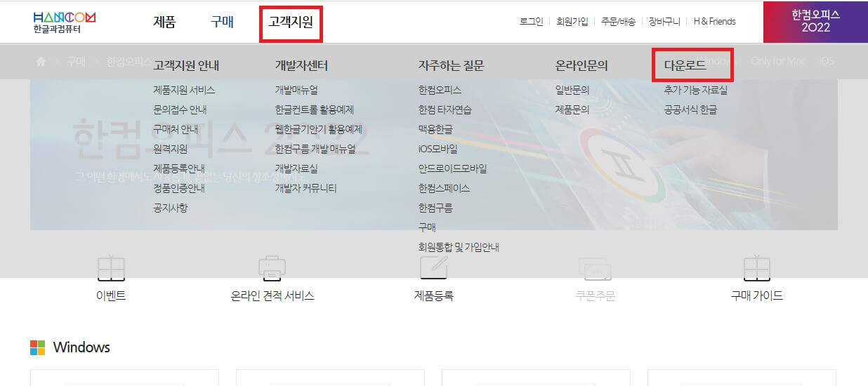This screenshot has width=868, height=386.
Task: Select 원격지원 under 고객지원 안내
Action: pyautogui.click(x=170, y=149)
